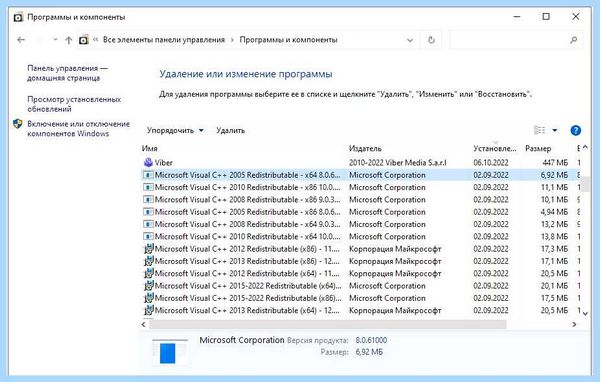
Task: Click the Control Panel icon in the address bar
Action: (x=83, y=40)
